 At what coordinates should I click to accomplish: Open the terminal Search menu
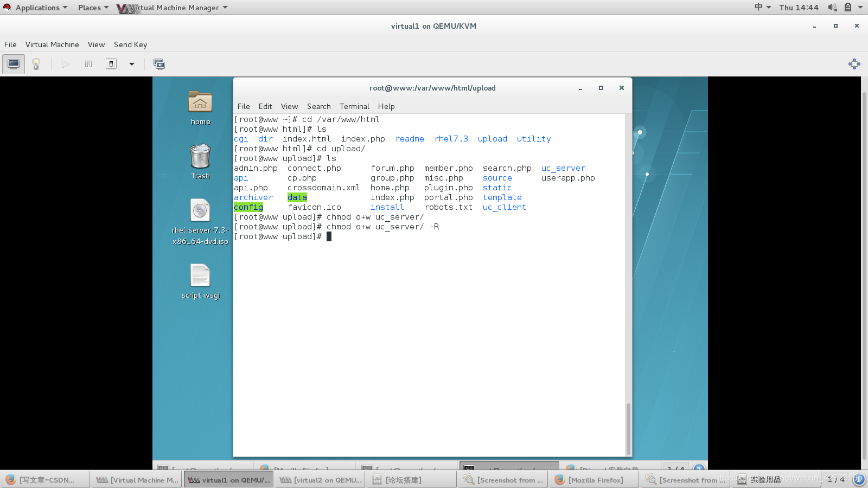pos(318,106)
